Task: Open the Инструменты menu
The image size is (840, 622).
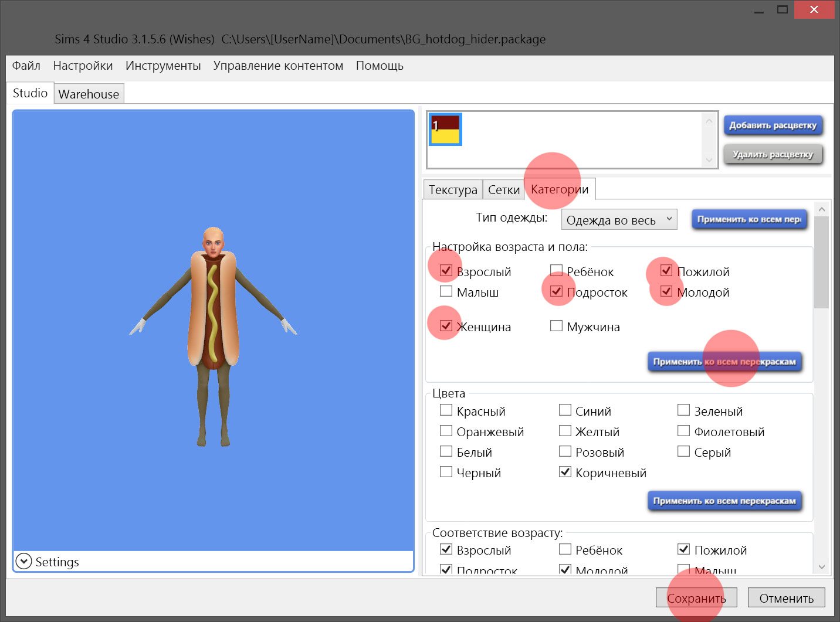Action: 163,66
